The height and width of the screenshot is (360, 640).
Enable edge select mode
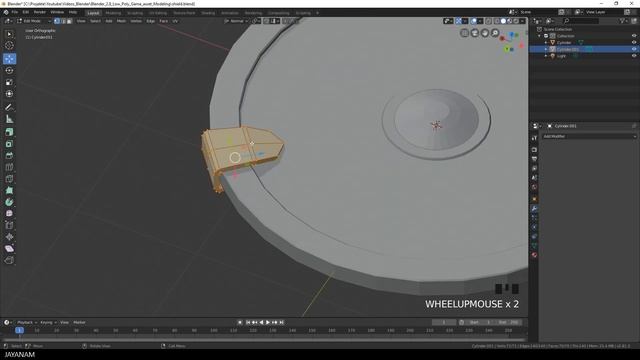[x=63, y=21]
